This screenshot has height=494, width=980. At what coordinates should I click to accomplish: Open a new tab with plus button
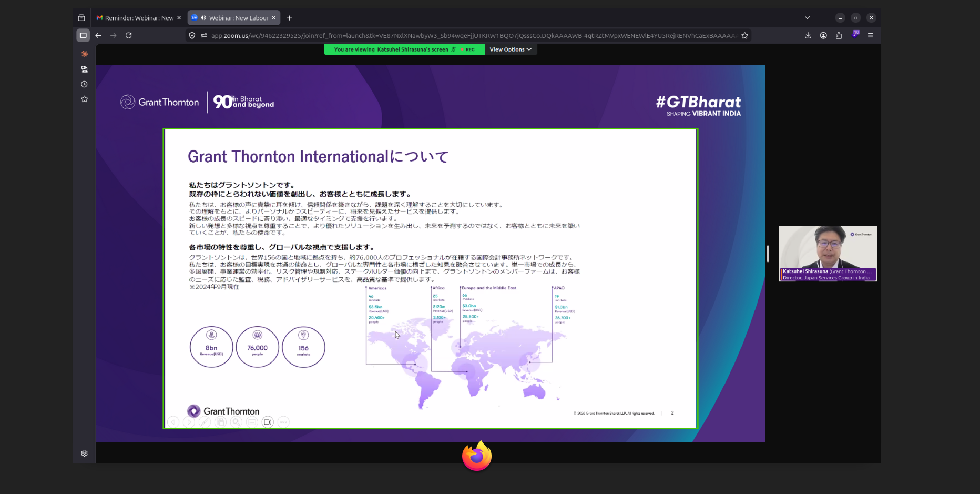click(289, 18)
